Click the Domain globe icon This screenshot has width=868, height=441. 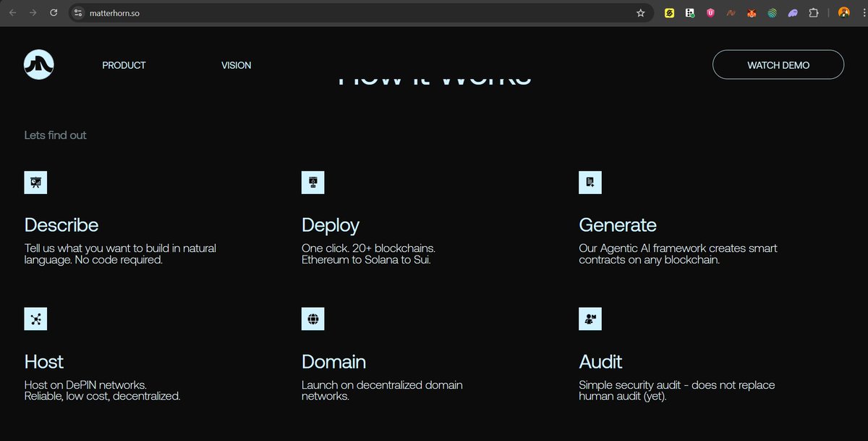point(312,319)
